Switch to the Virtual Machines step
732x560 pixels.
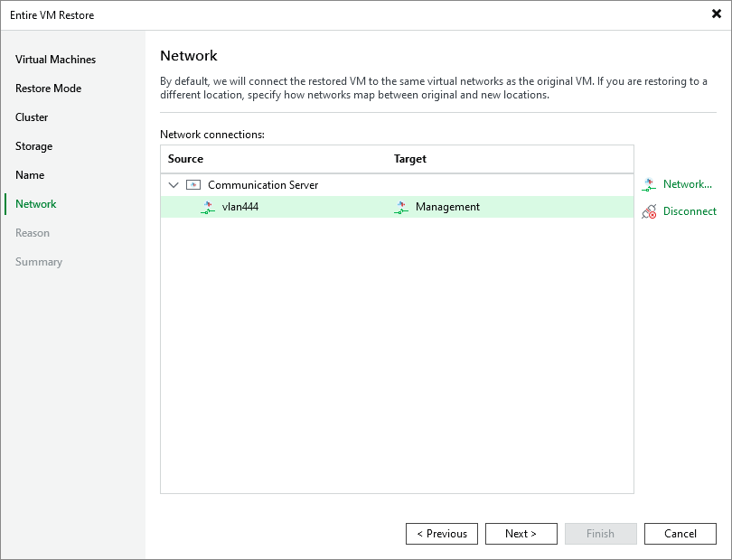tap(55, 60)
